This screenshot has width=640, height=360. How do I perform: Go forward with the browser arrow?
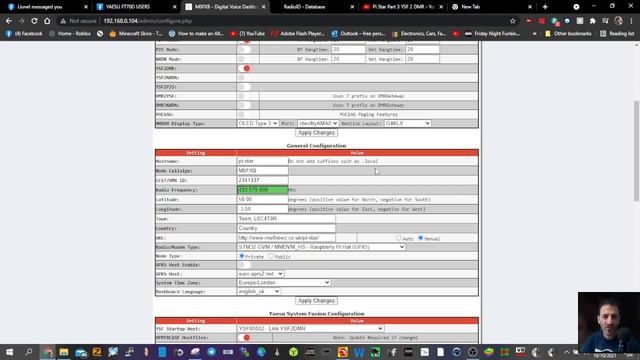[x=21, y=21]
